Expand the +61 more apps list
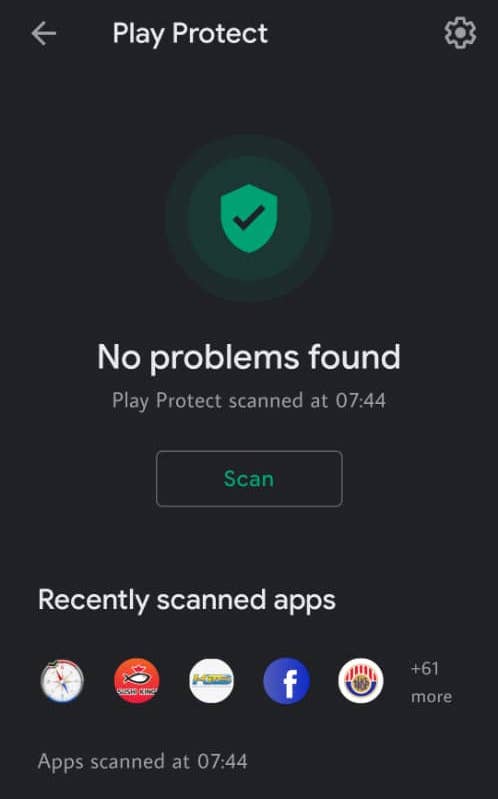The height and width of the screenshot is (799, 498). (431, 682)
